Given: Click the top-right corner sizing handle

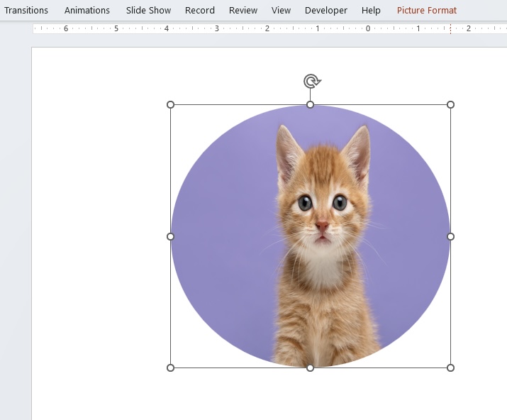Looking at the screenshot, I should [x=450, y=104].
